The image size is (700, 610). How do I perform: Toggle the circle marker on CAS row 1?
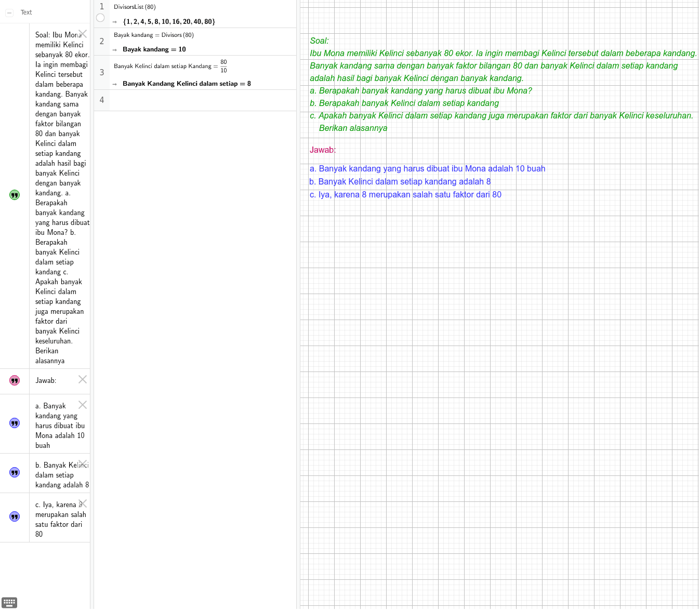coord(100,18)
